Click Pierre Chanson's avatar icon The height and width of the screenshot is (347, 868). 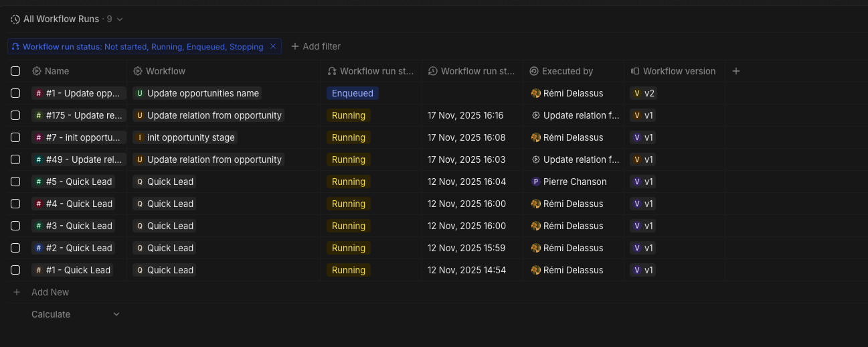[536, 182]
